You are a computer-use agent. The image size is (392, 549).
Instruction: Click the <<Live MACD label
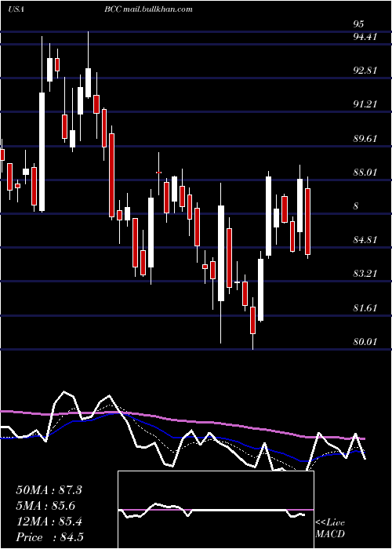click(330, 529)
